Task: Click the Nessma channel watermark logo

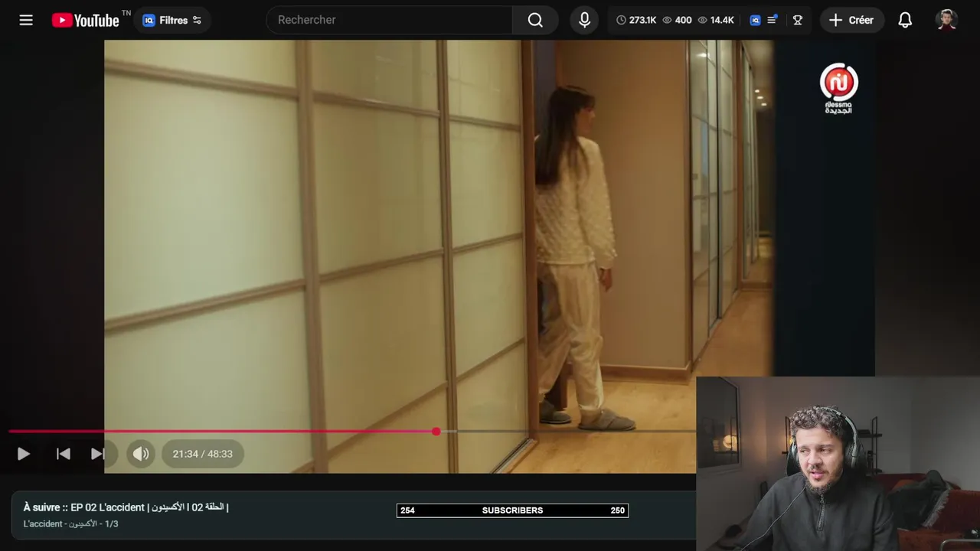Action: [x=838, y=88]
